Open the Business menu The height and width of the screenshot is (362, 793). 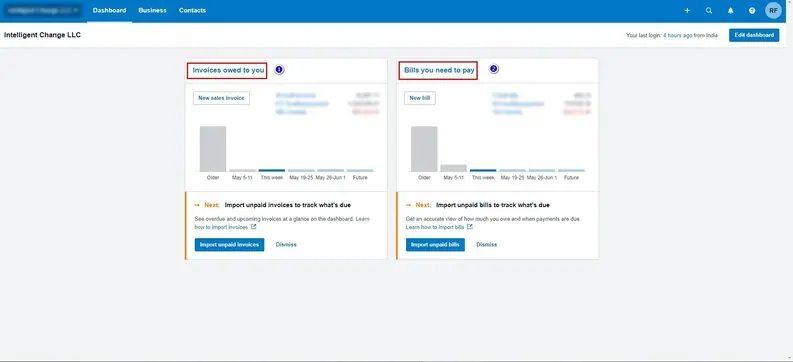click(152, 11)
